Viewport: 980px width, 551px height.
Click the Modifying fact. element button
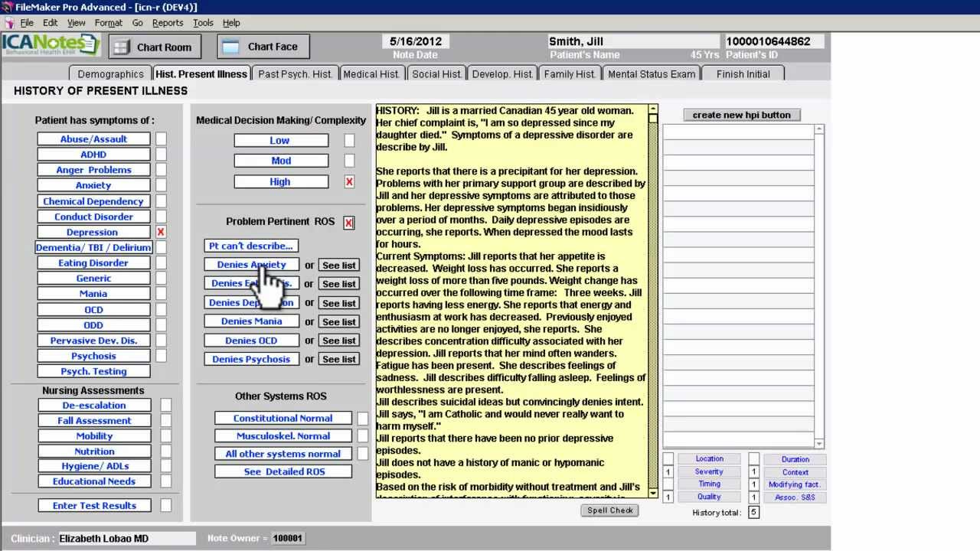coord(795,484)
